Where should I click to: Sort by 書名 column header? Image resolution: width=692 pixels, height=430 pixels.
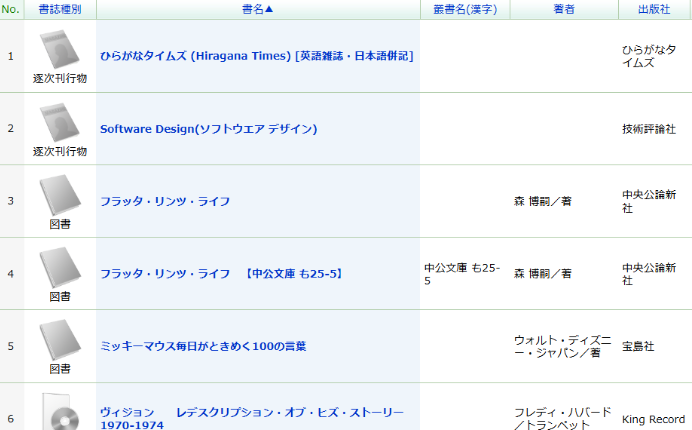[x=258, y=9]
